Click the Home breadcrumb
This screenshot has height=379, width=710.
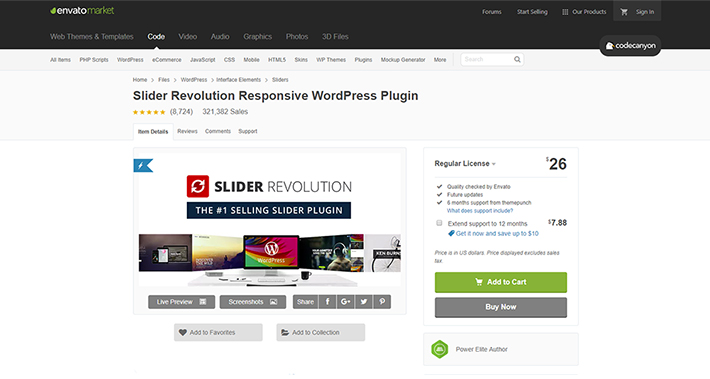coord(140,80)
